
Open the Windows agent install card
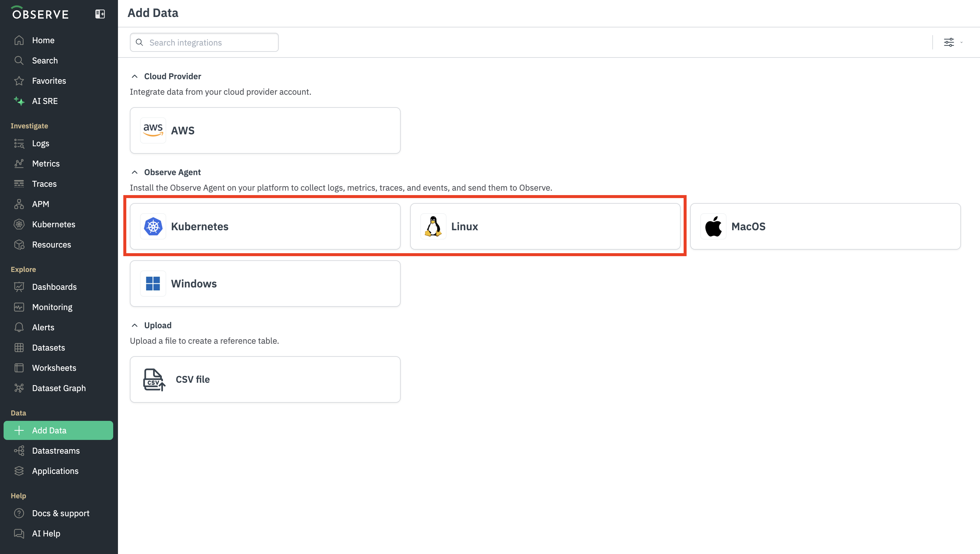(265, 284)
